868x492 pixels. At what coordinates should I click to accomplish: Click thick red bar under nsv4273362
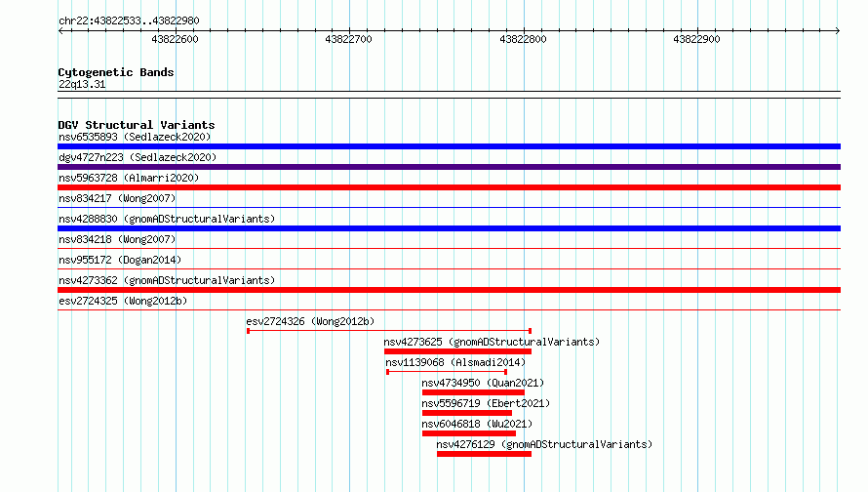pyautogui.click(x=449, y=290)
